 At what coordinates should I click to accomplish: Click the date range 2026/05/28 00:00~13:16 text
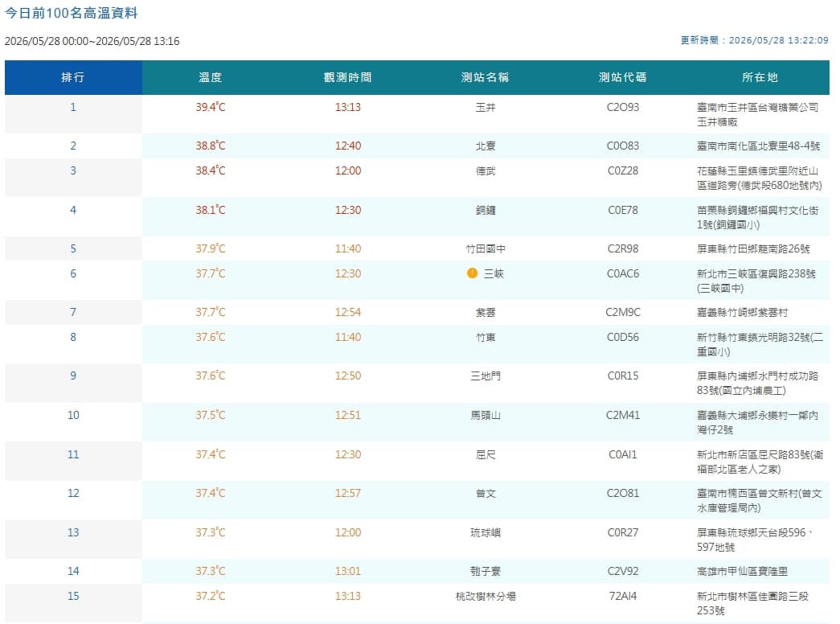point(92,41)
